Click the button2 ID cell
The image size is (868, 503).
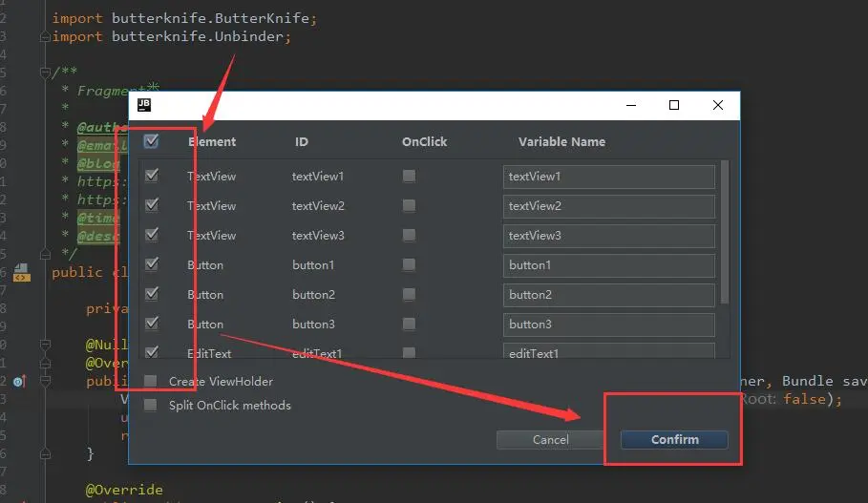pos(313,295)
